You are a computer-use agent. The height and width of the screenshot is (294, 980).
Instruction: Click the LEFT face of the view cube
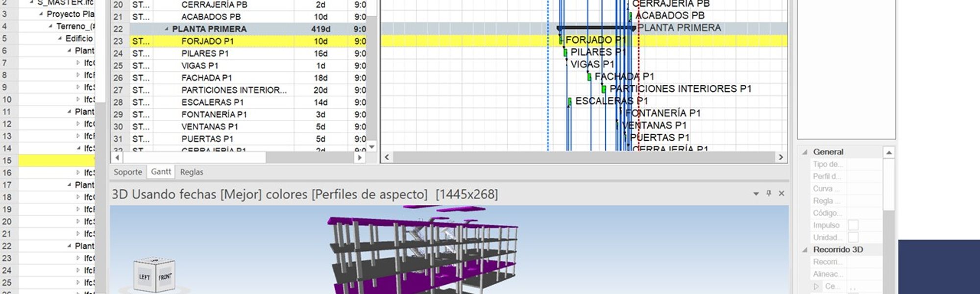tap(144, 277)
